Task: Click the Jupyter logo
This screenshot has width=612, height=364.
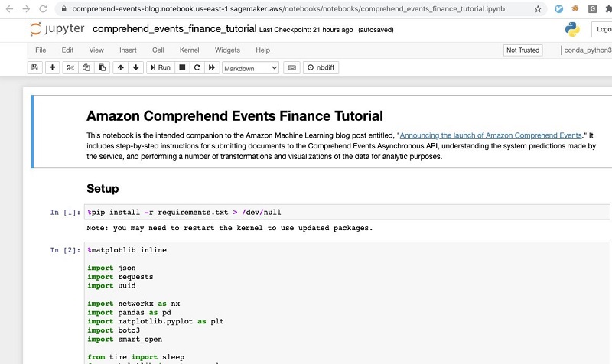Action: click(x=57, y=29)
